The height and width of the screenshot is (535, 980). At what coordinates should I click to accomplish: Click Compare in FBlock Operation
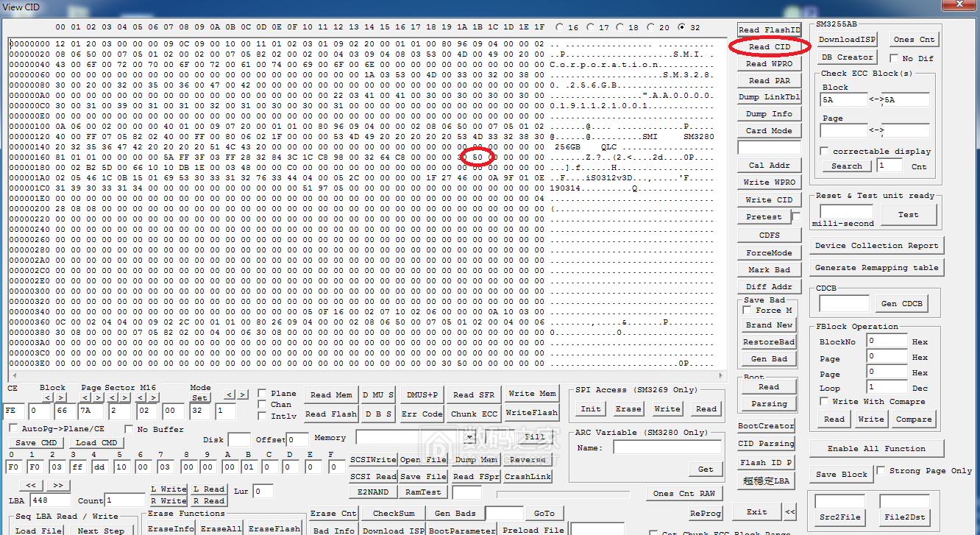tap(915, 419)
